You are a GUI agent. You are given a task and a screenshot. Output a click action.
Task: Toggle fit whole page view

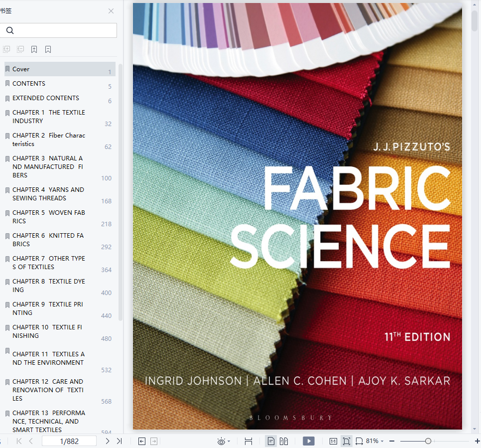click(347, 441)
